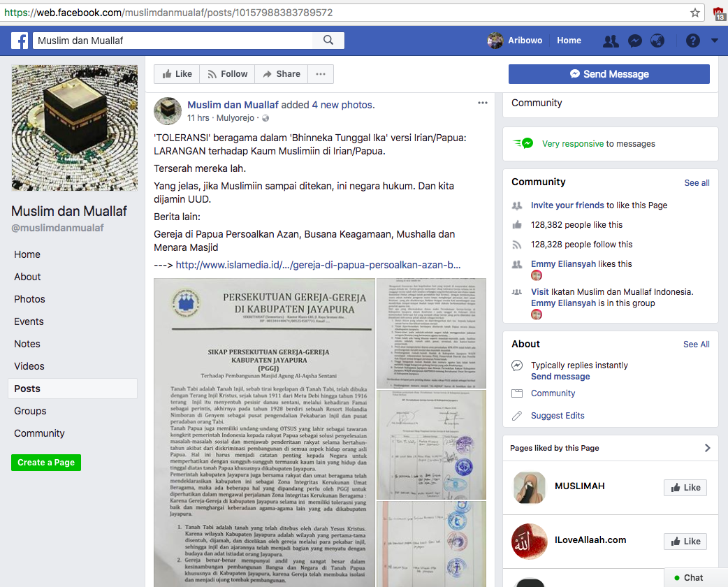Click the Mulyorejo location link
Image resolution: width=728 pixels, height=587 pixels.
coord(235,118)
